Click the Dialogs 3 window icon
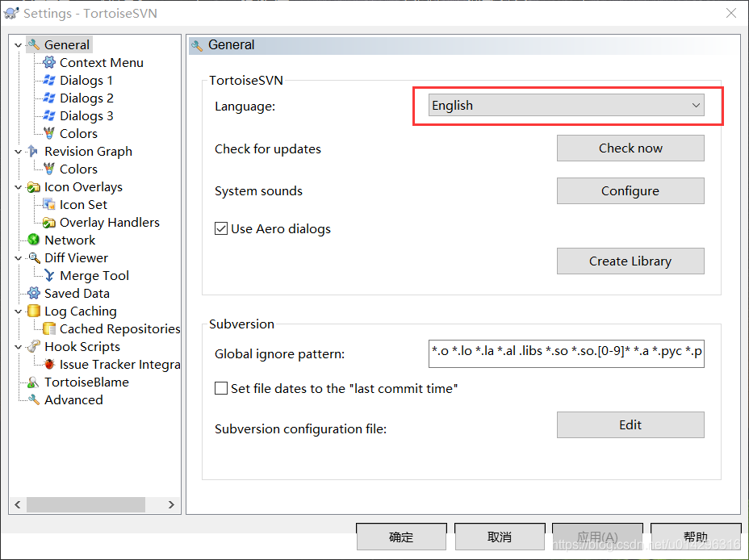This screenshot has height=560, width=749. click(x=48, y=115)
